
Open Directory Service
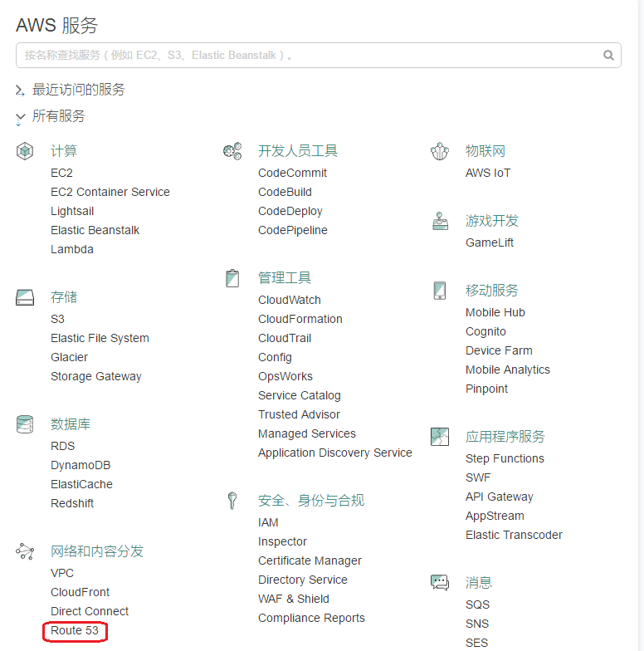point(302,580)
